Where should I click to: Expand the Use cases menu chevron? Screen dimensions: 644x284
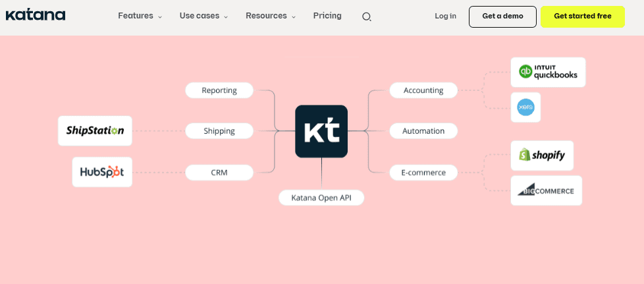tap(226, 17)
